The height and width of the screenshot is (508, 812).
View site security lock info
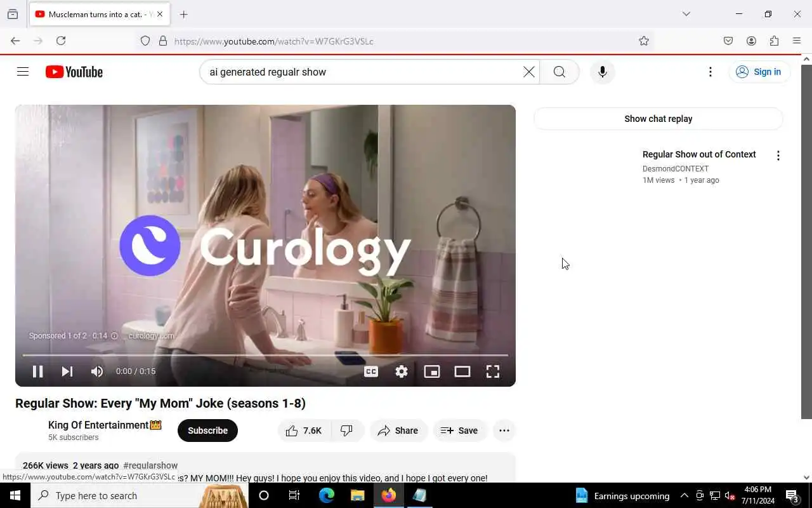pyautogui.click(x=163, y=41)
